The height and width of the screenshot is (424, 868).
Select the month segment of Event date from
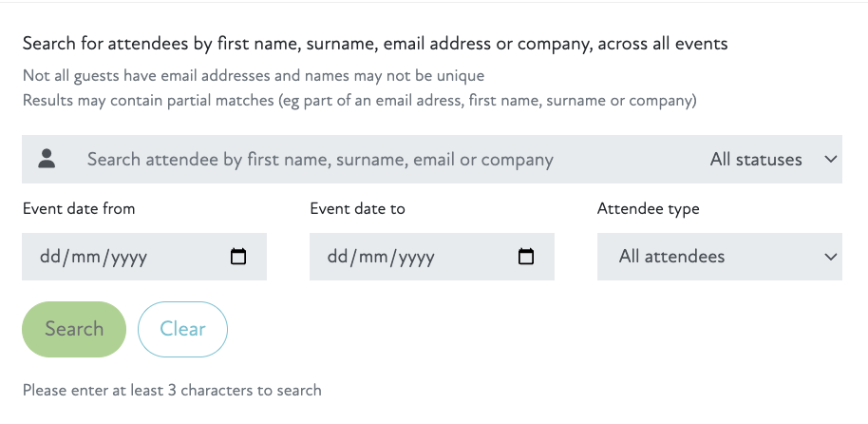point(84,257)
